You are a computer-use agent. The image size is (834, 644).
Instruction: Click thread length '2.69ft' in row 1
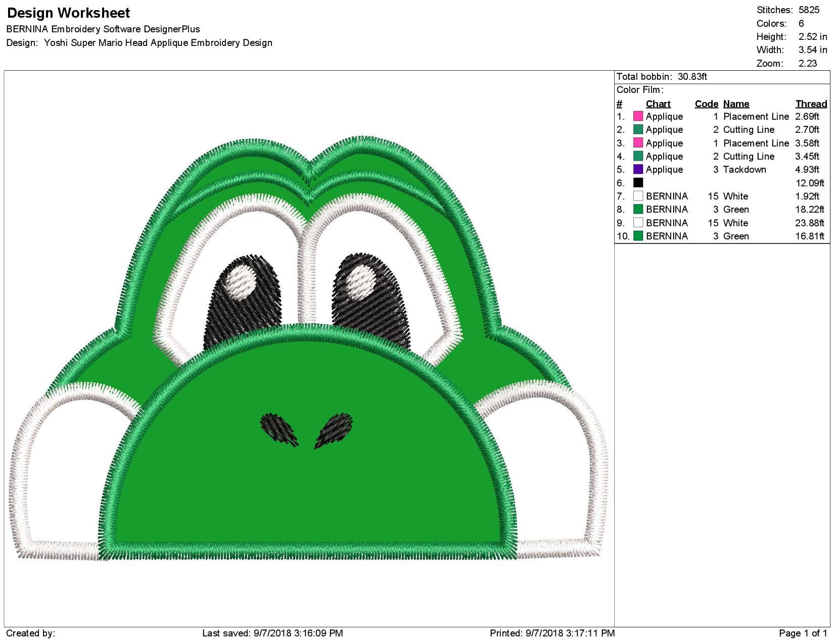coord(807,117)
